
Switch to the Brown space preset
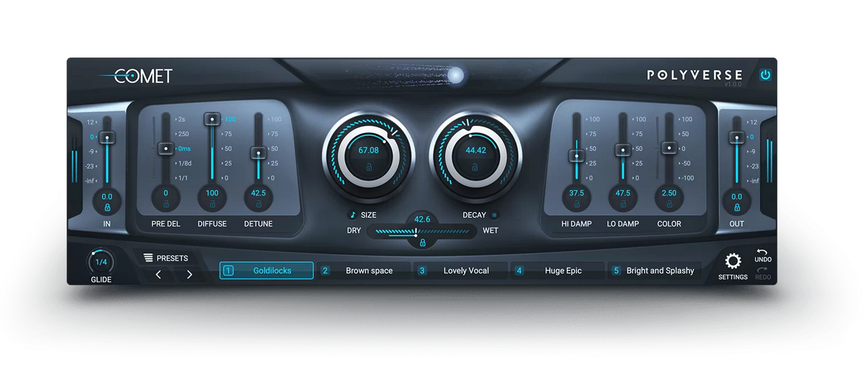[x=365, y=271]
